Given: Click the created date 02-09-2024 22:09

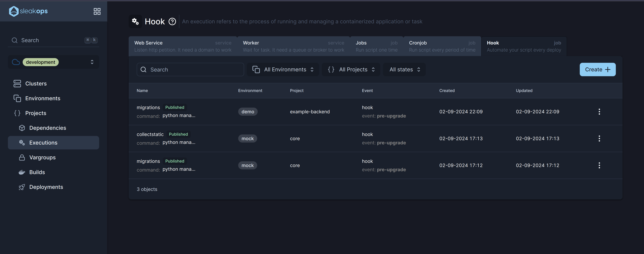Looking at the screenshot, I should [x=461, y=112].
